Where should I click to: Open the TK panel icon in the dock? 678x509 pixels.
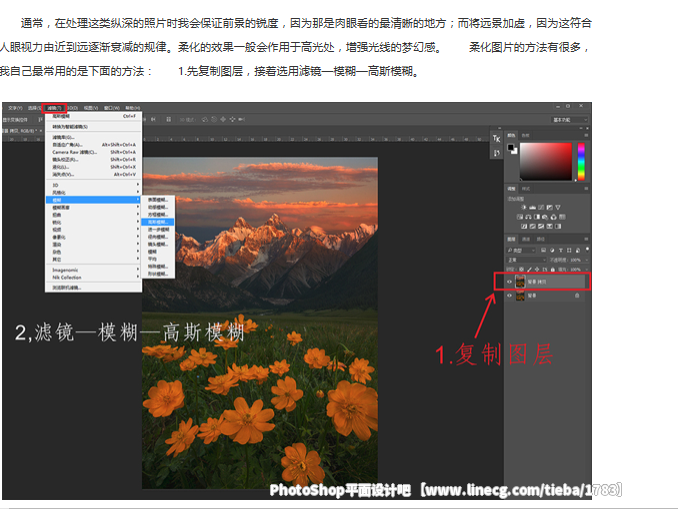[x=496, y=138]
